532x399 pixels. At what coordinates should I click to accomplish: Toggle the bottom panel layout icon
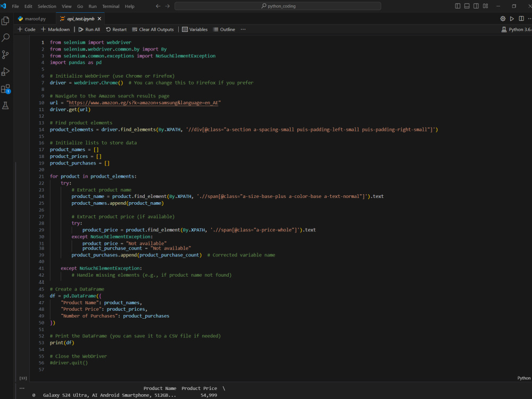(467, 6)
